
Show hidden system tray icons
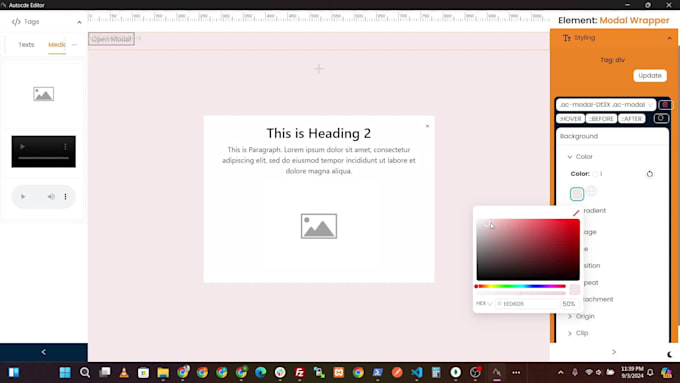click(x=561, y=372)
